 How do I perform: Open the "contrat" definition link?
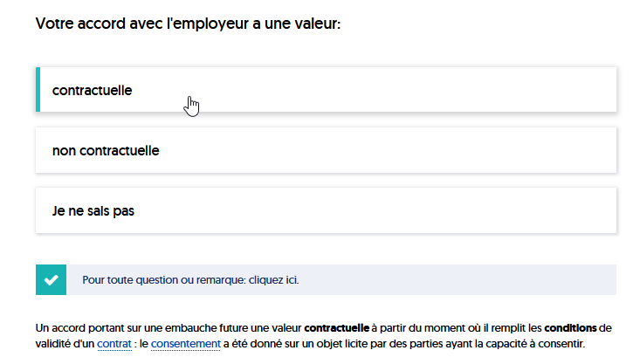114,344
